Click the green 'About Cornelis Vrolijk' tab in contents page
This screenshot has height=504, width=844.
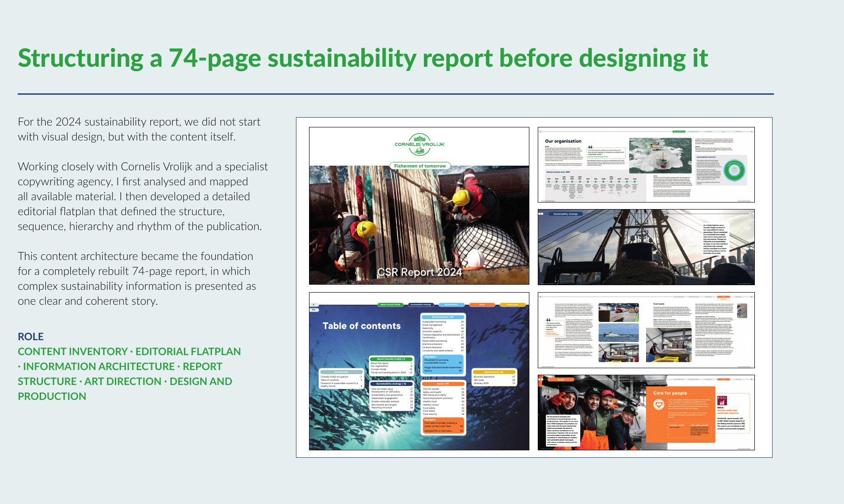[390, 305]
